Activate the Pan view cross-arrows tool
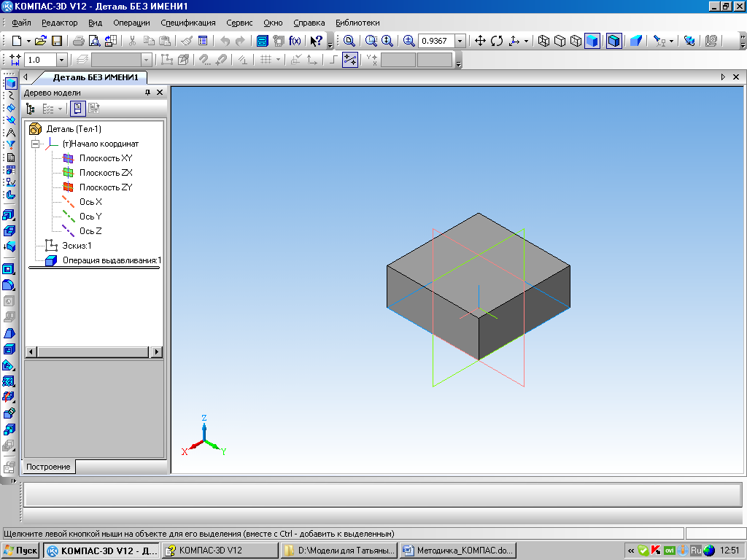This screenshot has height=560, width=747. (480, 41)
